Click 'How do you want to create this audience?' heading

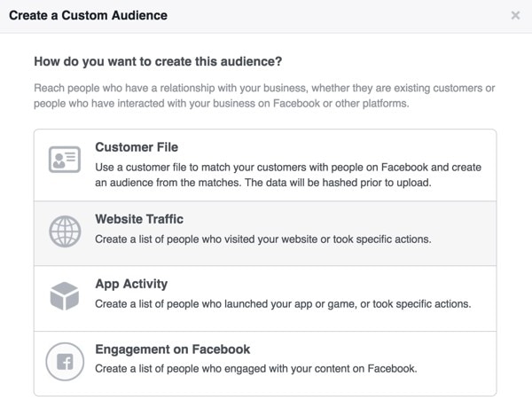164,62
